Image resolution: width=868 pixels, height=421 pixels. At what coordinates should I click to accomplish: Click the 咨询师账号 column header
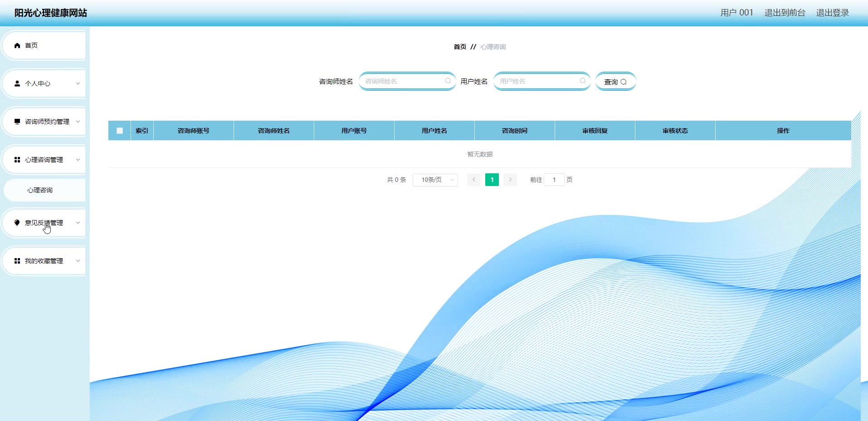click(194, 131)
